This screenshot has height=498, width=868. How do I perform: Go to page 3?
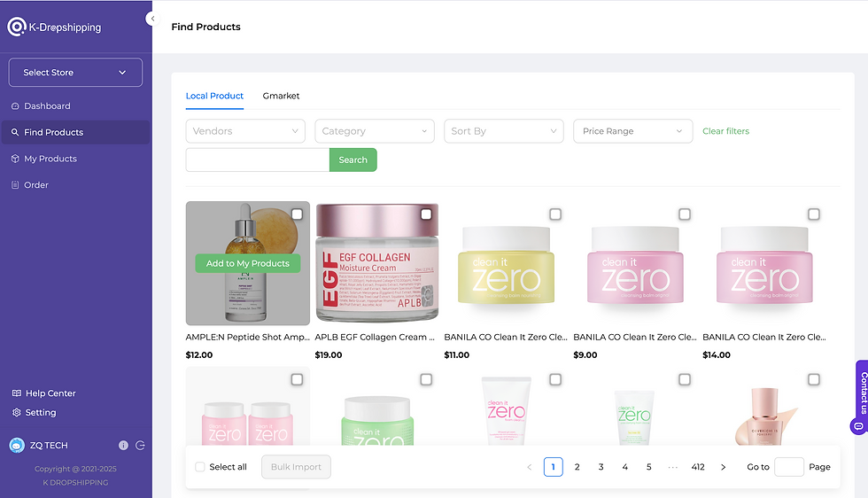(x=601, y=467)
